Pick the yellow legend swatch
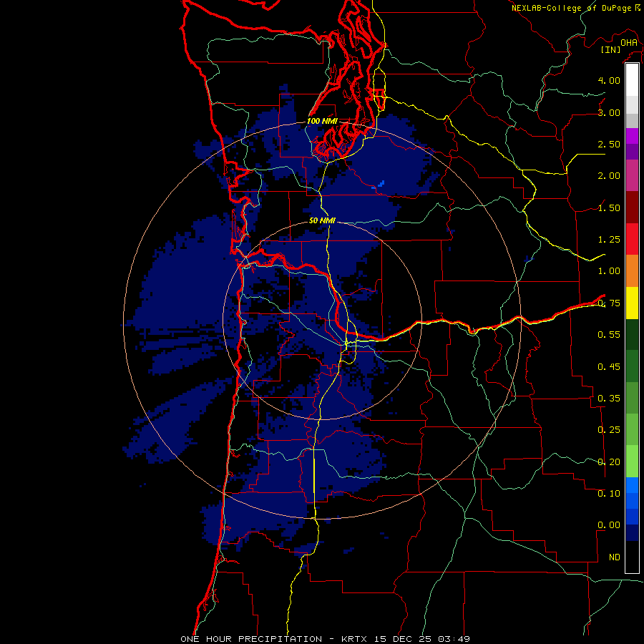 click(x=632, y=303)
